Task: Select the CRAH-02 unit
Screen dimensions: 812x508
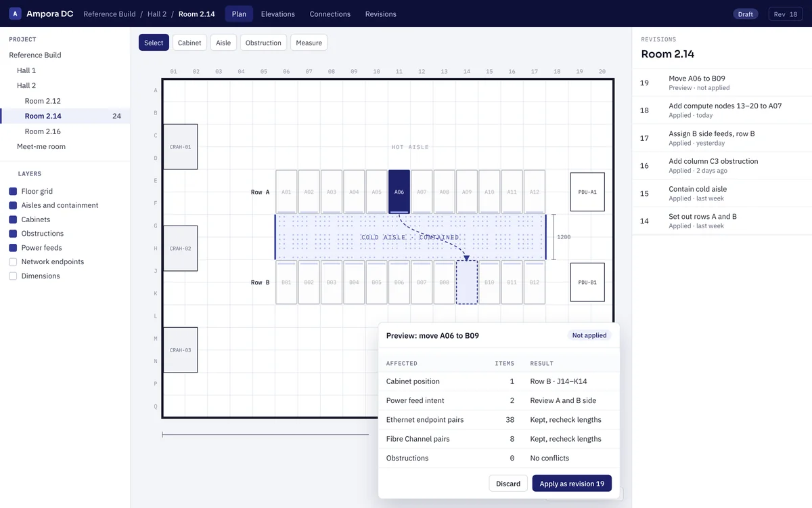Action: (181, 249)
